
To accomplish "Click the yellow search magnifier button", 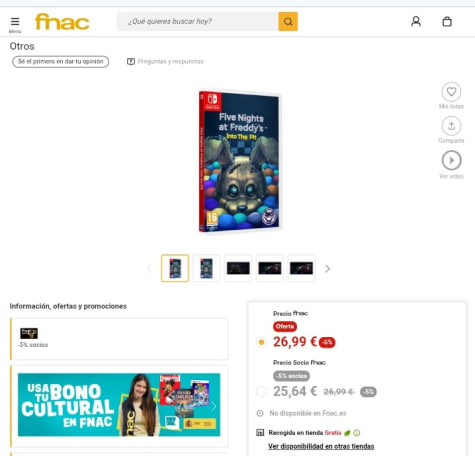I will [x=288, y=22].
